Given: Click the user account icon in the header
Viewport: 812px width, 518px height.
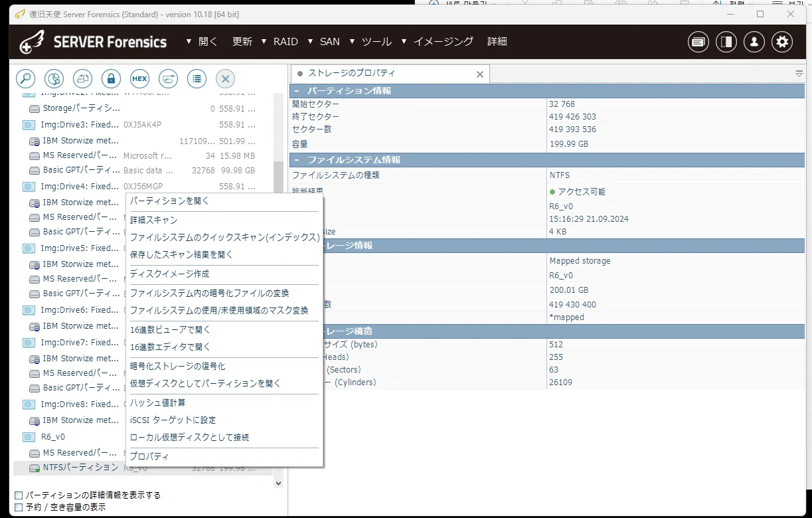Looking at the screenshot, I should (754, 42).
